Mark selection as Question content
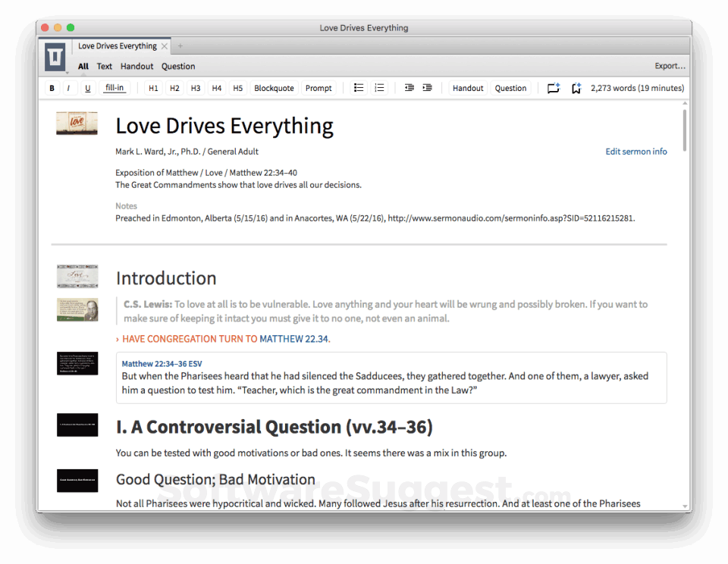The image size is (728, 564). [510, 88]
